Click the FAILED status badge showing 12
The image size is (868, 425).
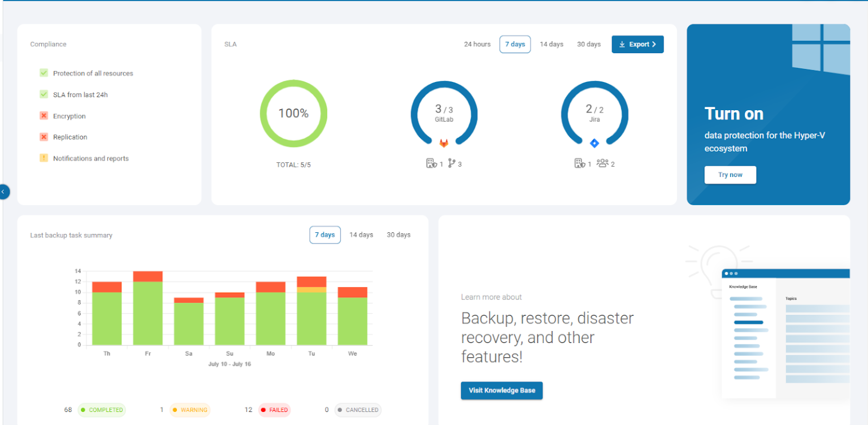(274, 410)
